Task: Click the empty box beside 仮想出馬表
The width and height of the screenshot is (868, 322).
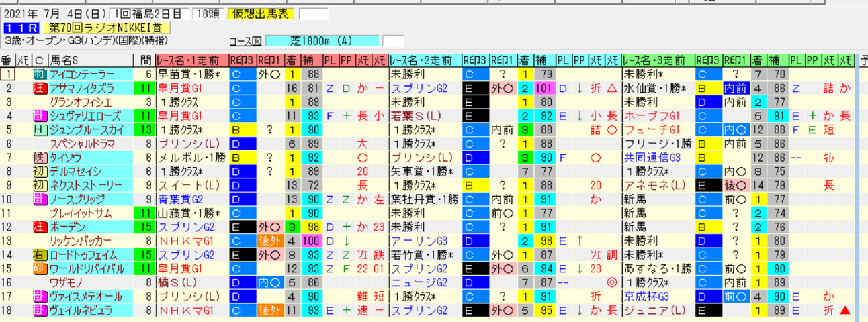Action: click(314, 14)
